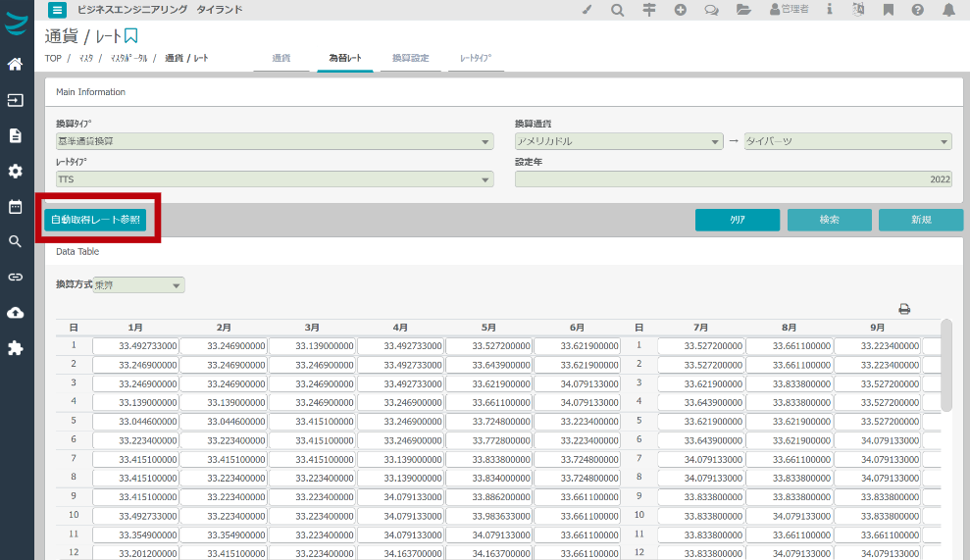Viewport: 970px width, 560px height.
Task: Click day 6 rate cell under 9月
Action: (878, 440)
